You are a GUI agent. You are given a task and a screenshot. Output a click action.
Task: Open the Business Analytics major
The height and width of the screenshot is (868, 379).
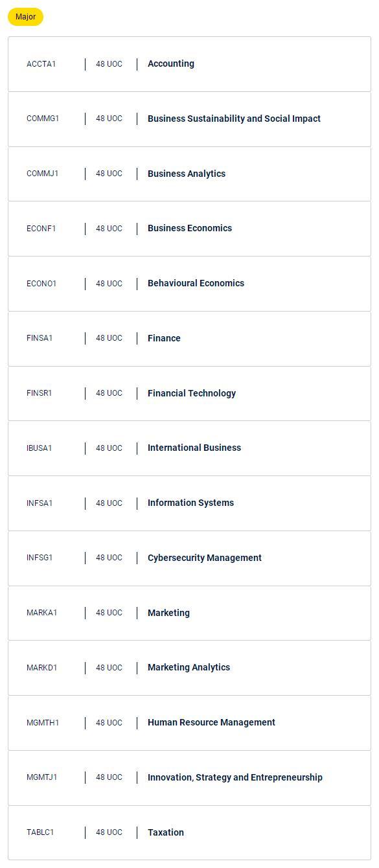[189, 174]
